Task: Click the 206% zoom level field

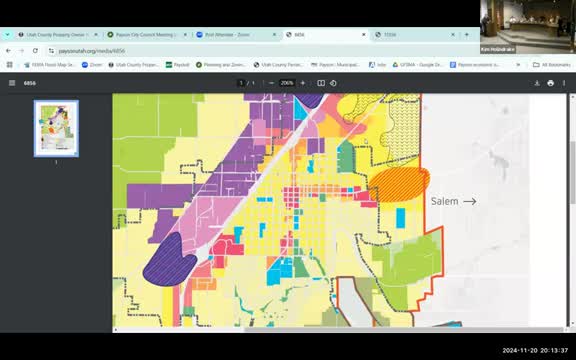Action: [287, 83]
